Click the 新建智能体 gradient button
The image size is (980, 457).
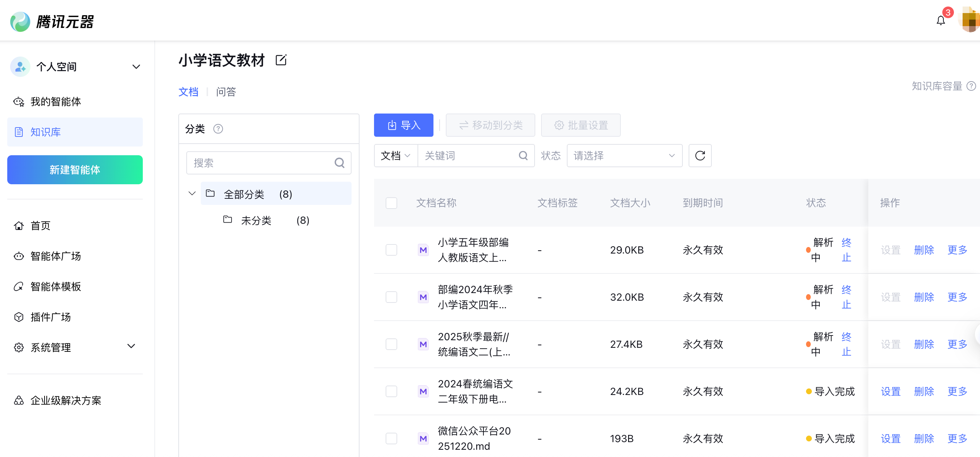(x=75, y=170)
